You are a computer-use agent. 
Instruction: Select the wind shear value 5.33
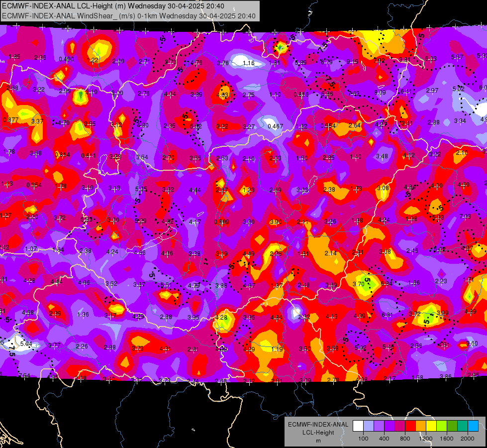point(438,218)
